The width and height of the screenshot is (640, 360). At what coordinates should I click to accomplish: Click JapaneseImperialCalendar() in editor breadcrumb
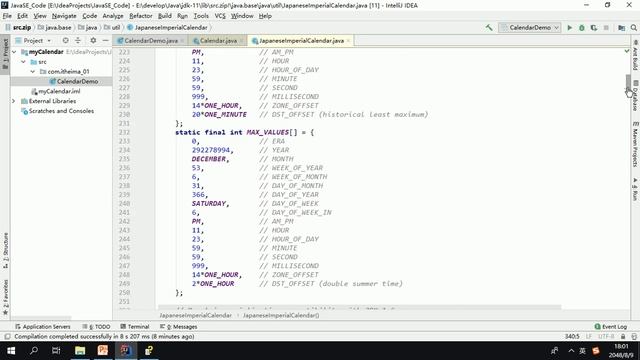tap(281, 315)
